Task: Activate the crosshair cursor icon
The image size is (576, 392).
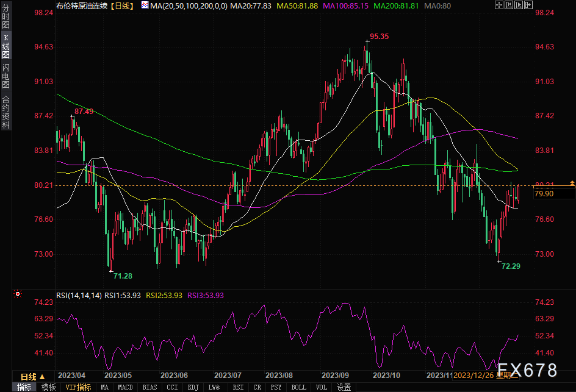Action: click(x=499, y=5)
